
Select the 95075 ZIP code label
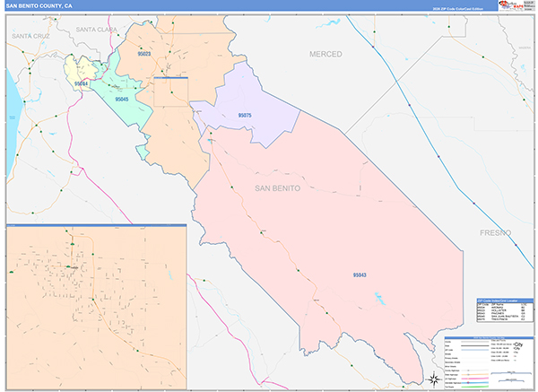click(x=245, y=116)
